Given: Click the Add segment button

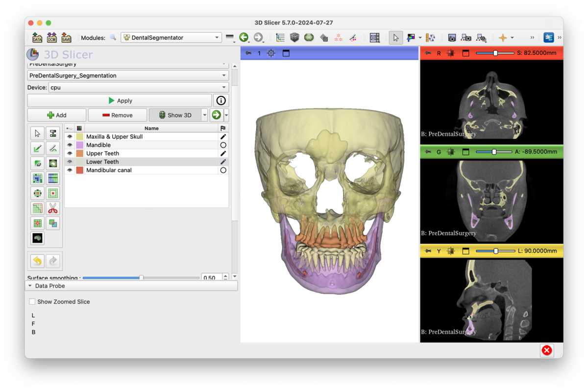Looking at the screenshot, I should click(57, 115).
